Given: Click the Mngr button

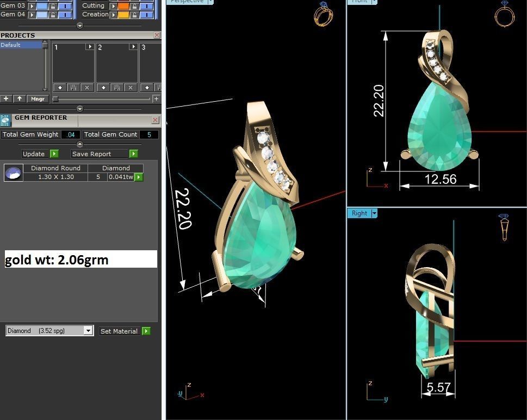Looking at the screenshot, I should click(38, 98).
